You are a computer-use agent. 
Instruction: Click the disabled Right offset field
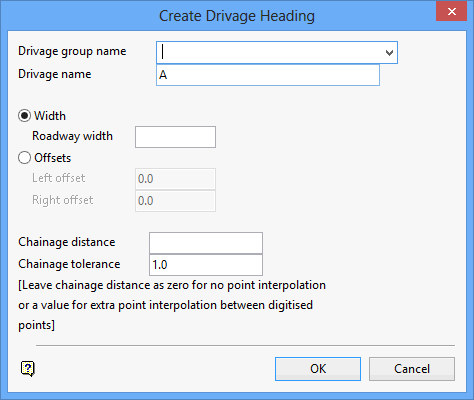point(175,201)
